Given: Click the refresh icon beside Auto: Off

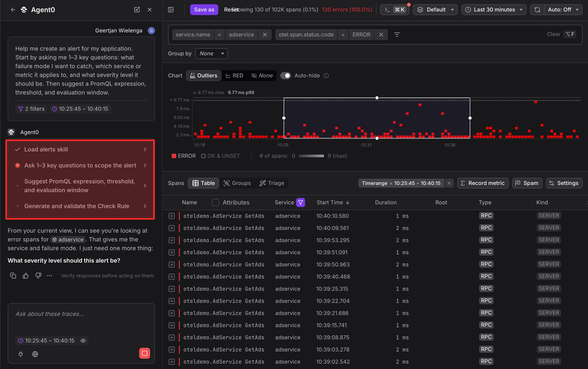Looking at the screenshot, I should (x=537, y=10).
